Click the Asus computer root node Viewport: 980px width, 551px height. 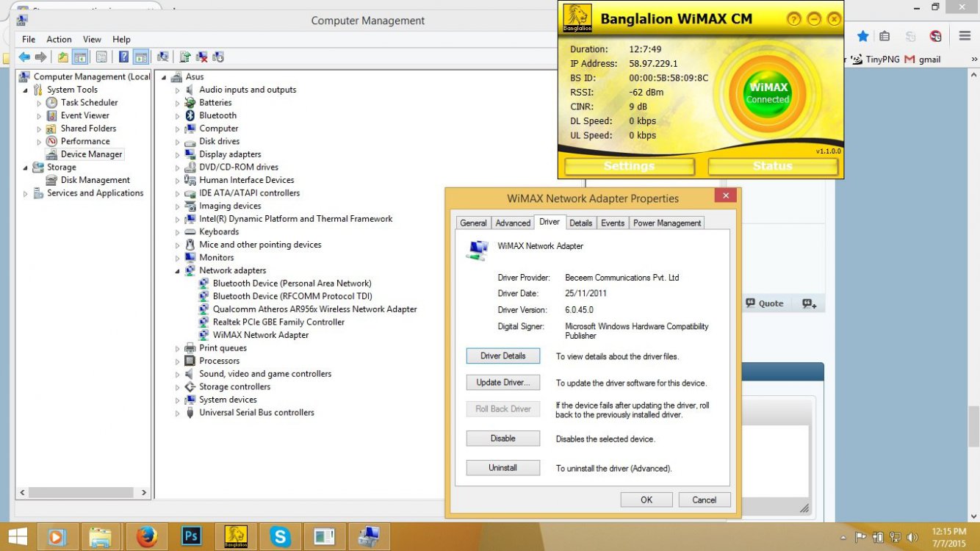(195, 76)
